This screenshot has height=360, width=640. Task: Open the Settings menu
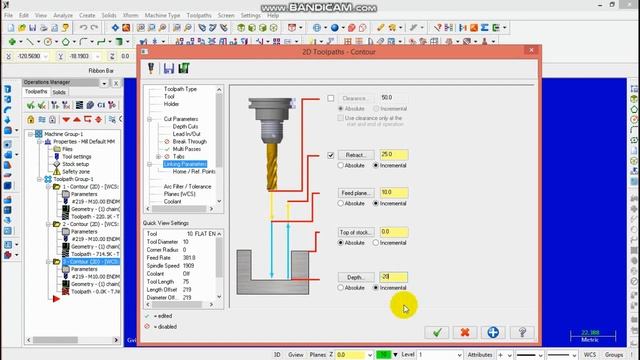250,15
